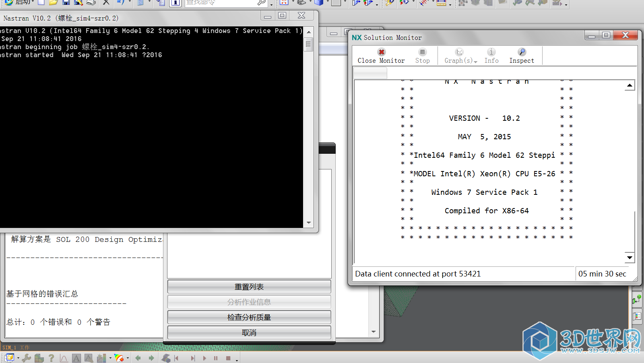Click the Undo arrow icon

tap(120, 2)
